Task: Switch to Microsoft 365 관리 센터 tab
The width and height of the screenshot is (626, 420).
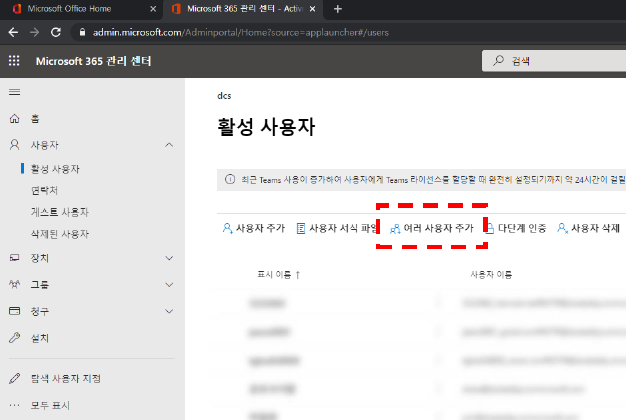Action: pyautogui.click(x=245, y=9)
